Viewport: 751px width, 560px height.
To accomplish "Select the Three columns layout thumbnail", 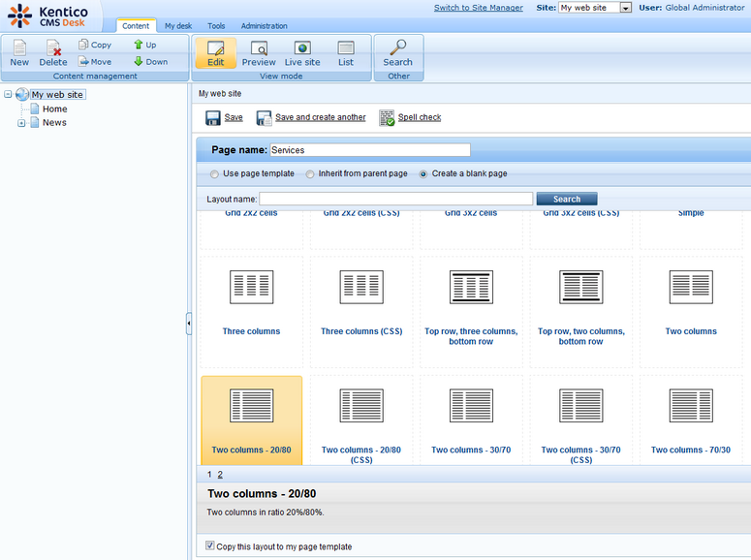I will coord(251,288).
